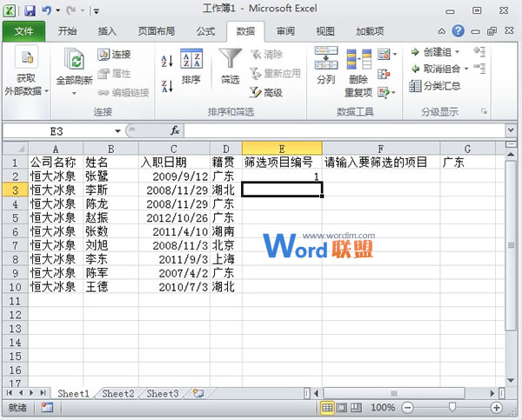The width and height of the screenshot is (522, 420).
Task: Click the sort ascending A-Z icon
Action: click(167, 60)
